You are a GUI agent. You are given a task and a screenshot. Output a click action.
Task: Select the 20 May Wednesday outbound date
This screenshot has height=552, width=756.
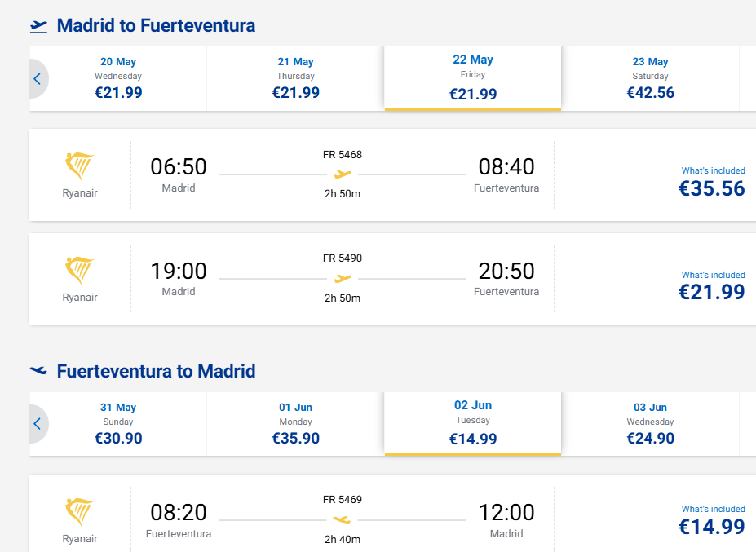click(x=118, y=78)
